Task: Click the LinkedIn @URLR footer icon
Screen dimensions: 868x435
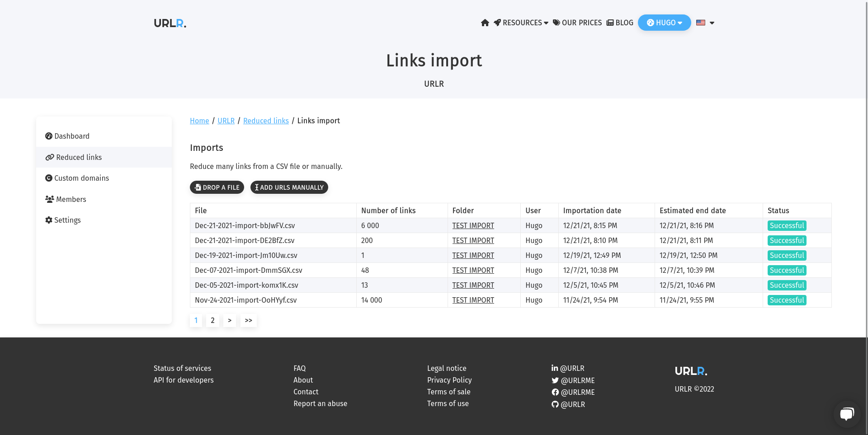Action: pyautogui.click(x=555, y=368)
